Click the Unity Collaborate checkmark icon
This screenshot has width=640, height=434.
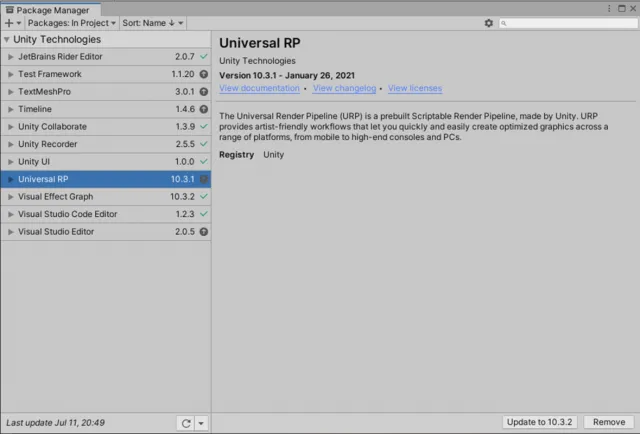204,127
